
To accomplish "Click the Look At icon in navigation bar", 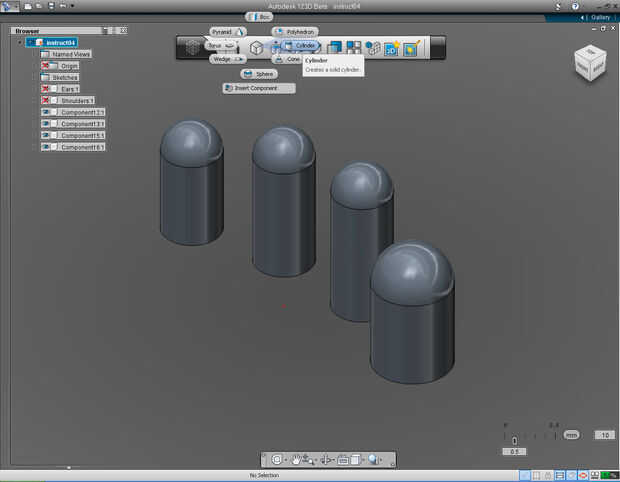I will coord(343,459).
